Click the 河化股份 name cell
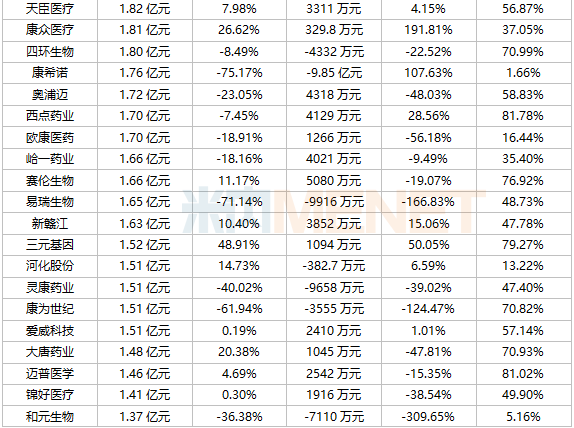 tap(50, 266)
